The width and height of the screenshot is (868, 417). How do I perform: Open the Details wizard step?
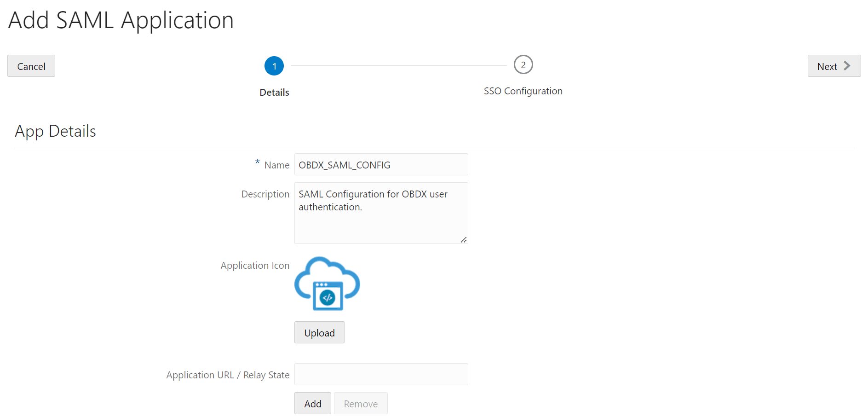(274, 92)
